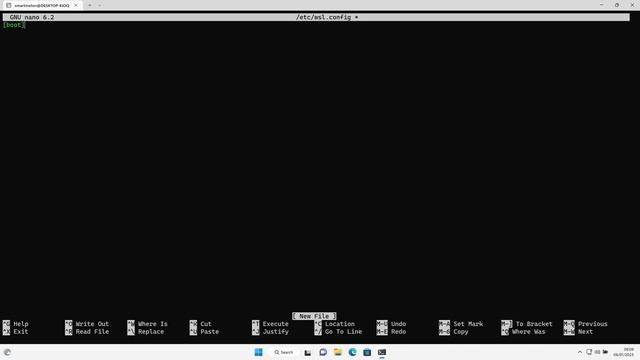This screenshot has height=360, width=640.
Task: Close the terminal tab
Action: [x=76, y=5]
